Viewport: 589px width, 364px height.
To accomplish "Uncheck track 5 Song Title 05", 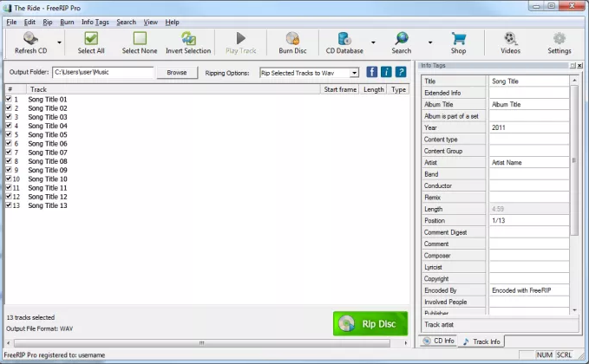I will 9,134.
